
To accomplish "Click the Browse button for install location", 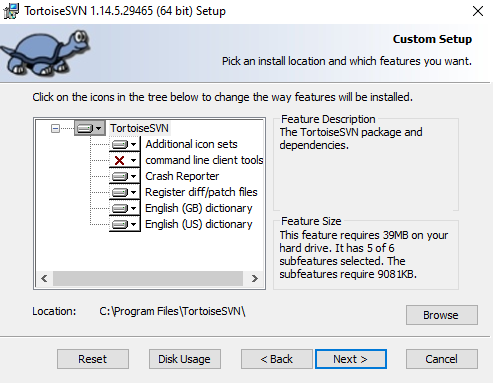I will point(442,315).
